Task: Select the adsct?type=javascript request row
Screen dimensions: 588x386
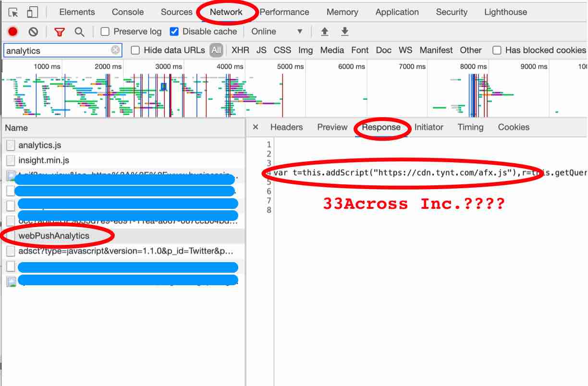Action: pyautogui.click(x=123, y=251)
